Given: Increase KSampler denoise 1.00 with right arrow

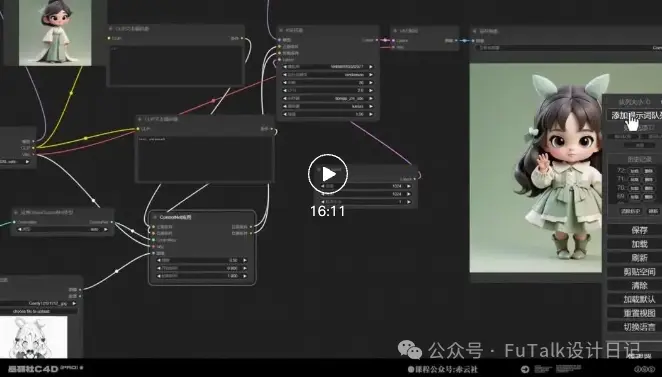Looking at the screenshot, I should [x=371, y=114].
